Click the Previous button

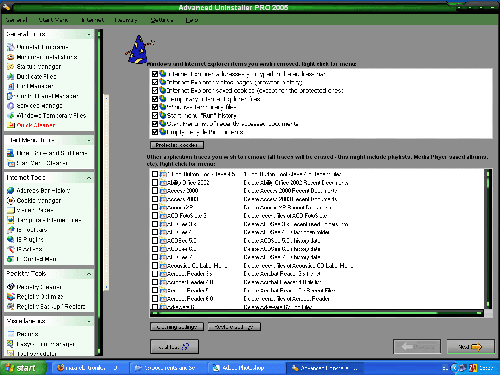point(417,347)
